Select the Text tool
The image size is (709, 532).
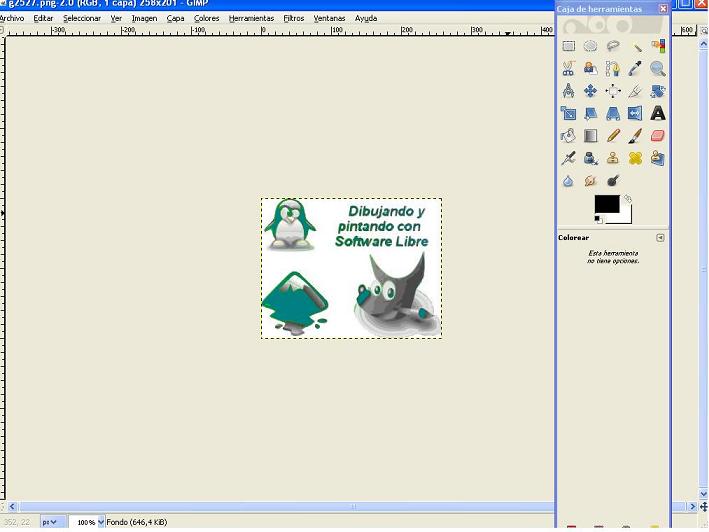[657, 113]
